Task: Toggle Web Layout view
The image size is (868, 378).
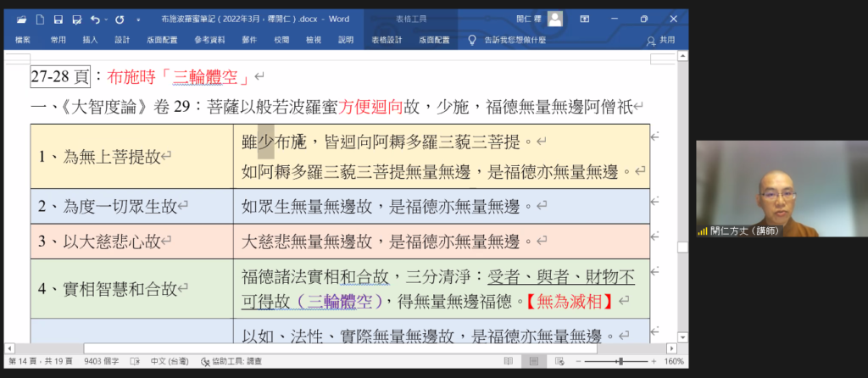Action: (560, 361)
